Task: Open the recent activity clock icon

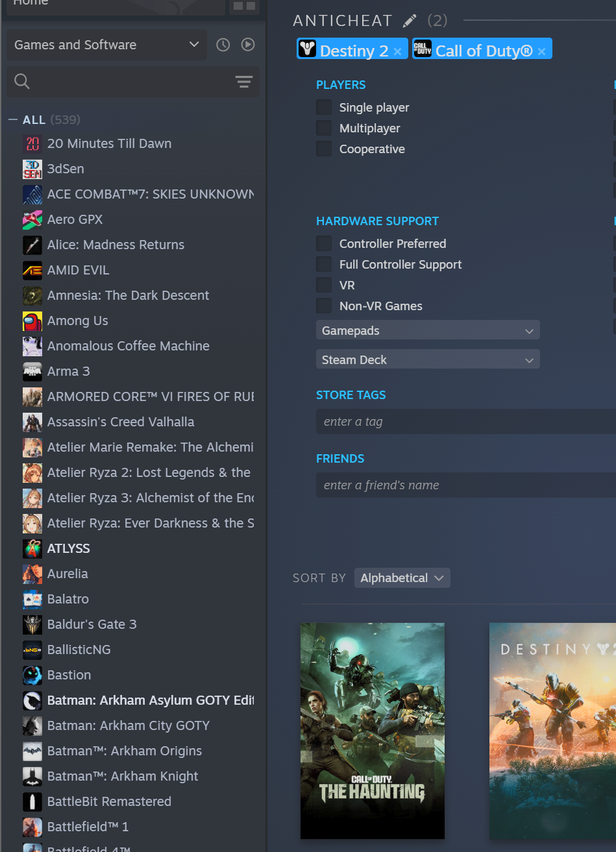Action: (x=223, y=45)
